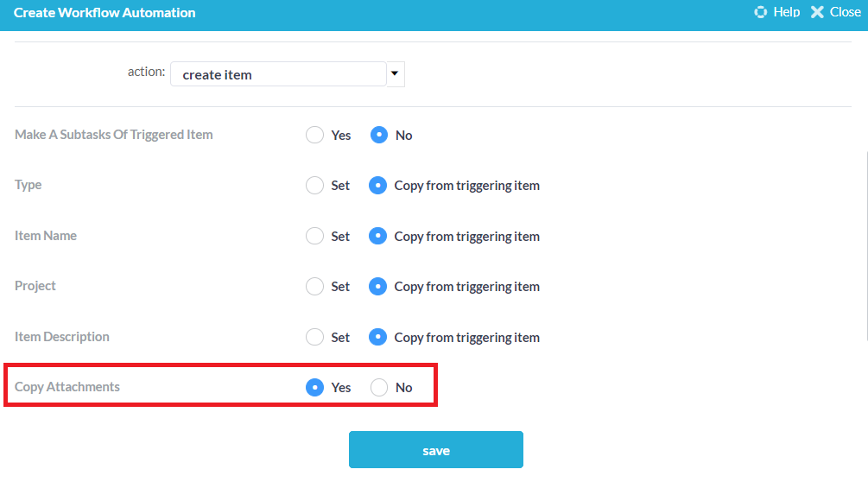The width and height of the screenshot is (868, 482).
Task: Click the 'create item' action field
Action: point(277,74)
